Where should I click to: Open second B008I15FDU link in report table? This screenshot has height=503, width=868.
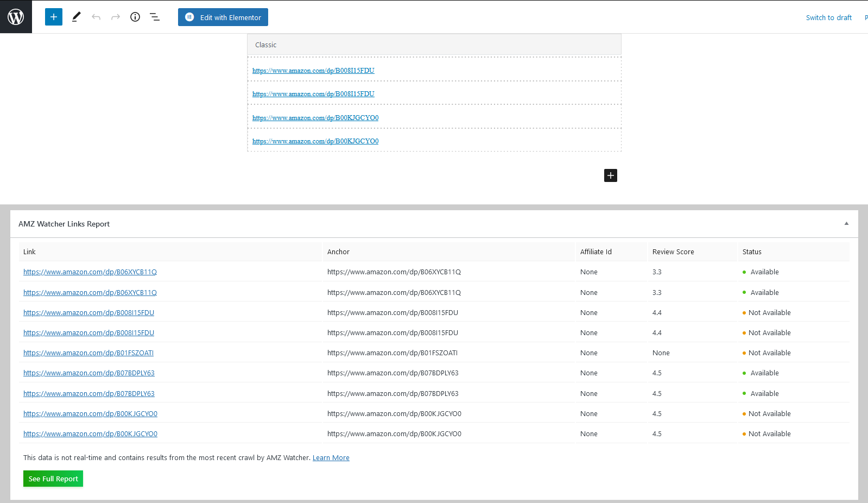coord(88,333)
